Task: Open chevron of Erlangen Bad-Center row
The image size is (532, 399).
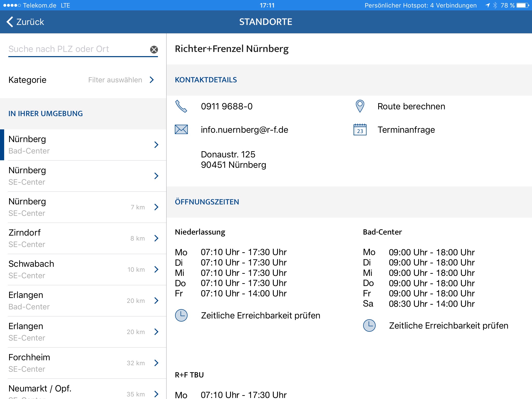Action: (156, 301)
